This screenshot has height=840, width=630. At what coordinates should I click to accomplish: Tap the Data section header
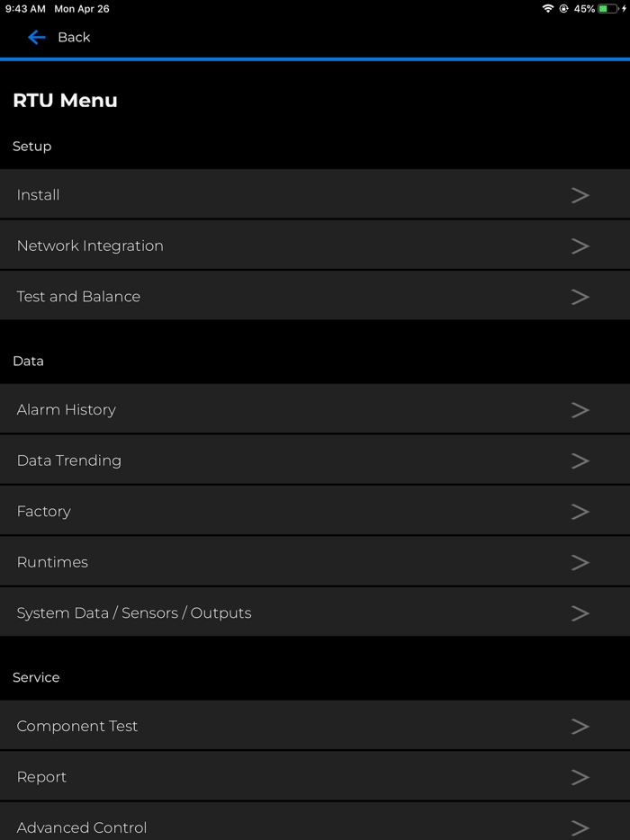(x=28, y=361)
